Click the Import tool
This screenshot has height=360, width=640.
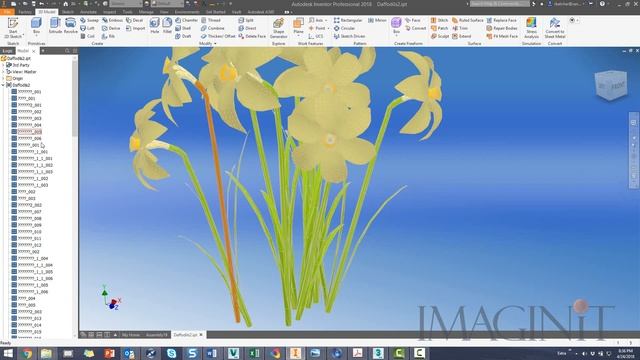click(x=136, y=28)
